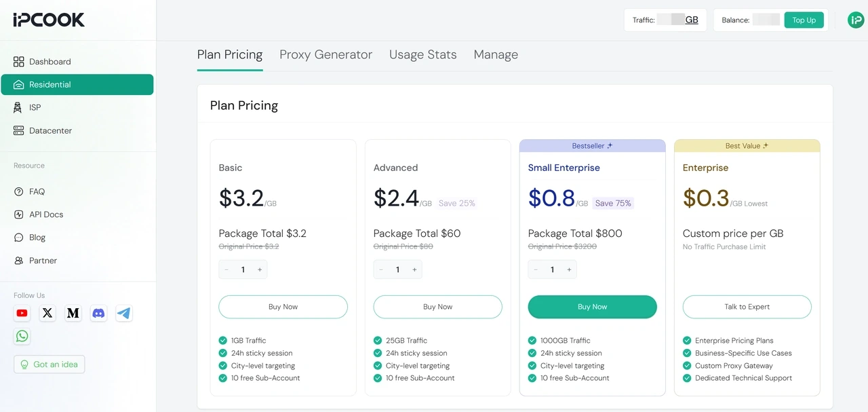Switch to the Plan Pricing tab
The width and height of the screenshot is (868, 412).
[230, 55]
